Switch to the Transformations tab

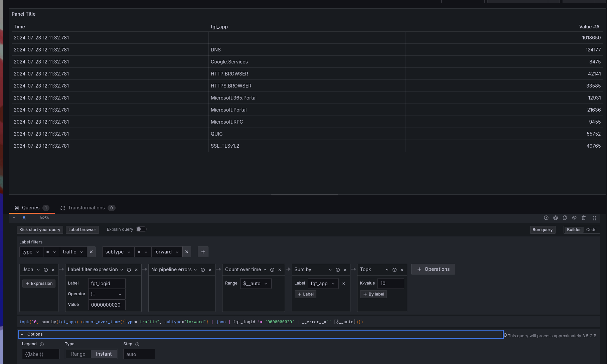pyautogui.click(x=86, y=208)
